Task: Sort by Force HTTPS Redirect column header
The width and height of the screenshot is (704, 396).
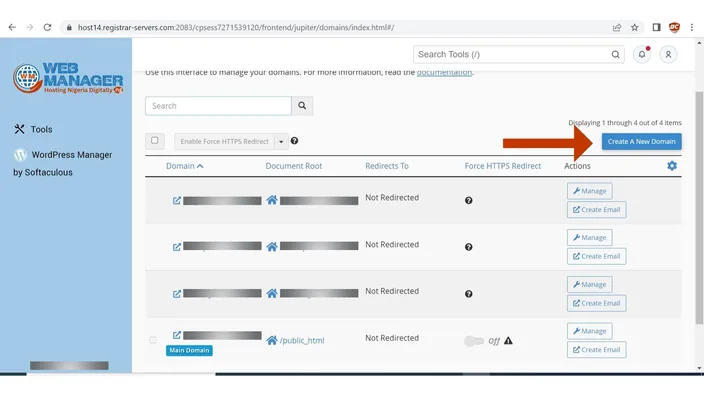Action: click(x=502, y=166)
